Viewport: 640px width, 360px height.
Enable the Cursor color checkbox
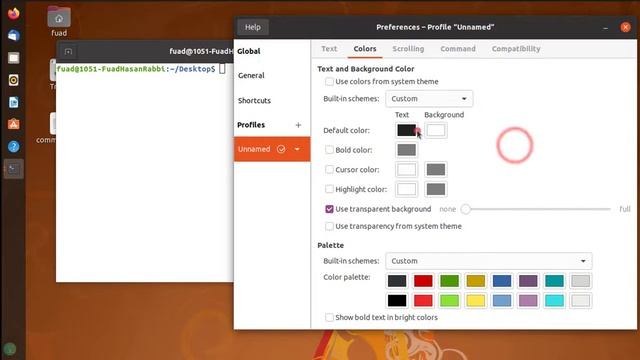329,169
